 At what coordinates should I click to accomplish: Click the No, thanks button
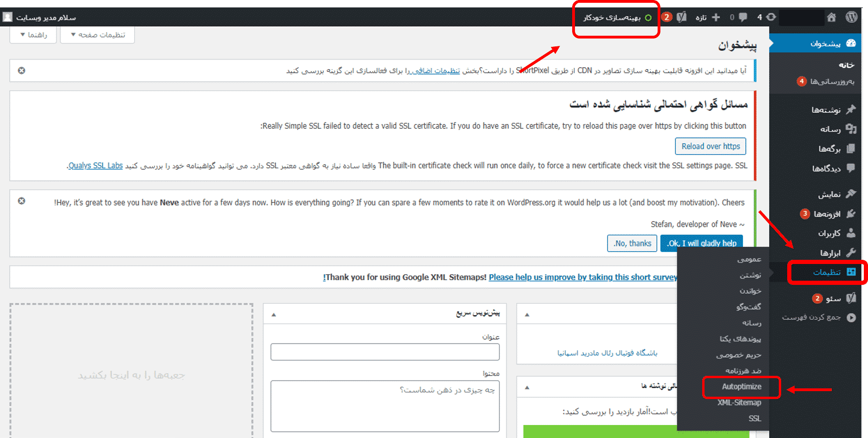click(x=632, y=243)
